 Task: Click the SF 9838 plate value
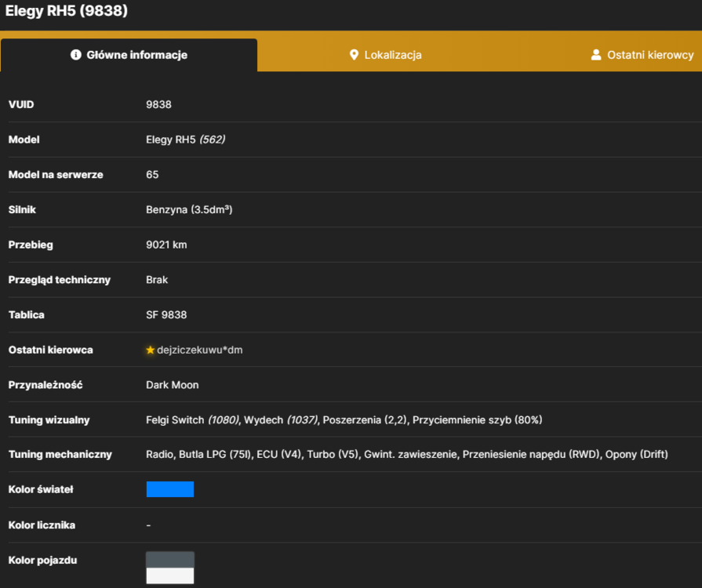point(166,315)
